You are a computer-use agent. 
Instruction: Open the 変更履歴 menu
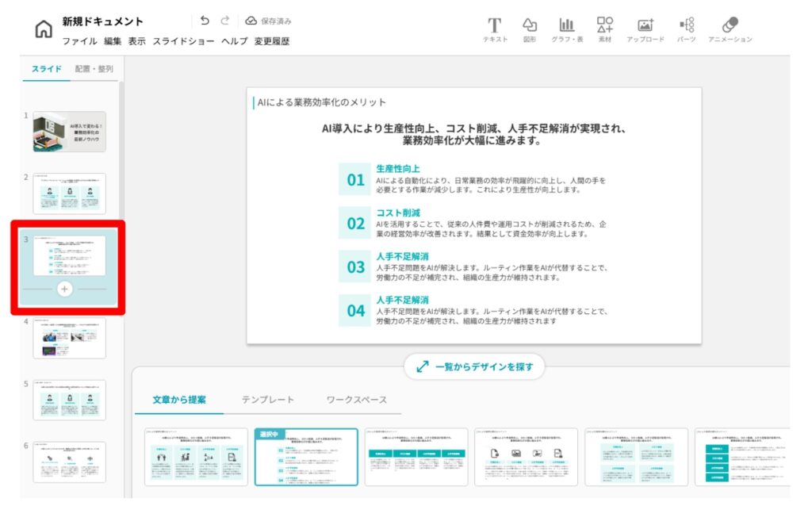271,41
